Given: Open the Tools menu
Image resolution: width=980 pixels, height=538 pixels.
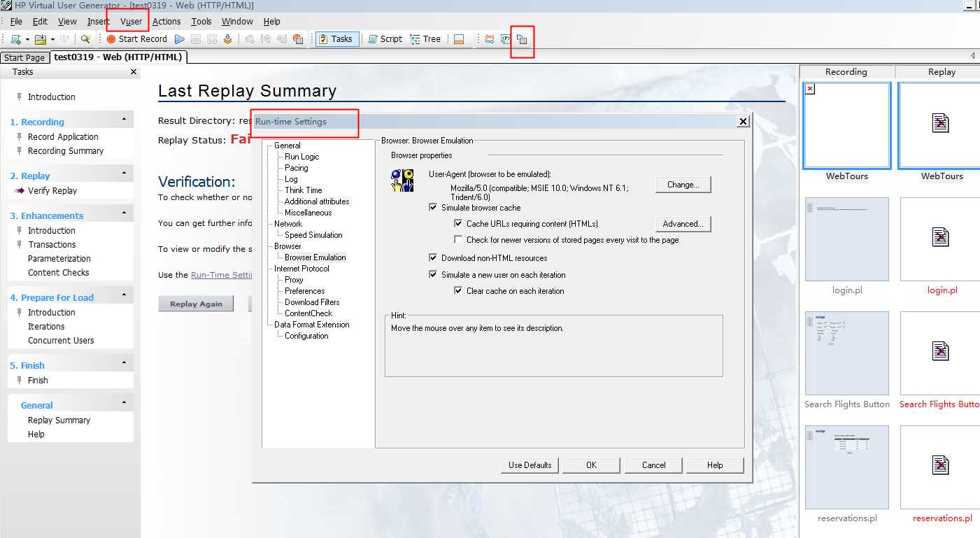Looking at the screenshot, I should coord(201,22).
